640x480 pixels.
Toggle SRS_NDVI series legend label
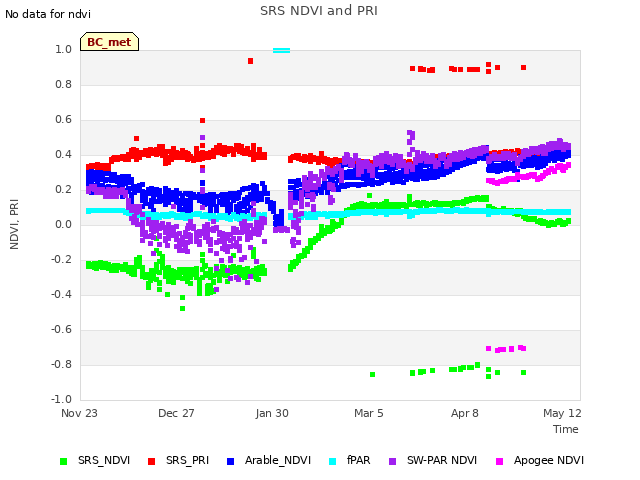pos(104,460)
